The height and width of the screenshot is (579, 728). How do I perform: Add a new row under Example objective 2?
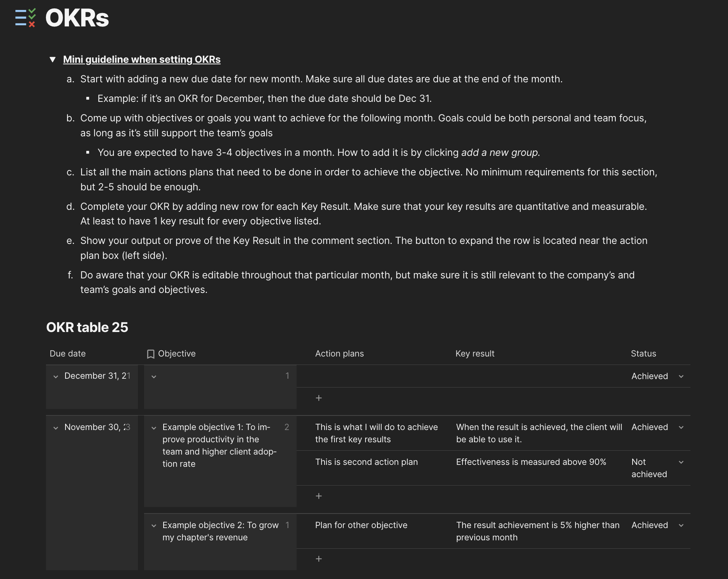[x=319, y=559]
